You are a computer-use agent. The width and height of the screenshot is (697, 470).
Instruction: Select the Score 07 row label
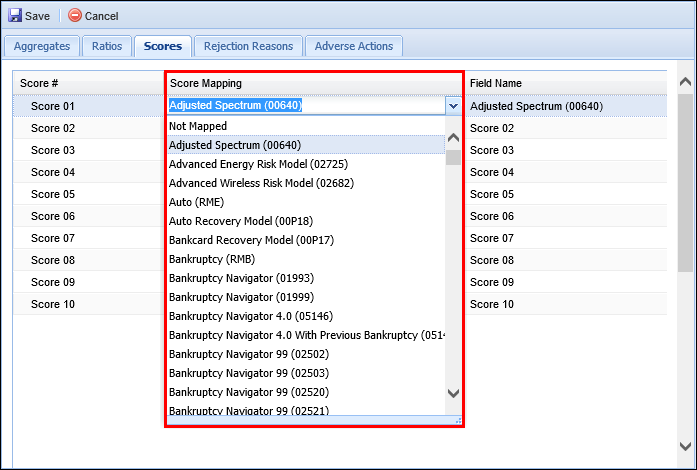[52, 238]
